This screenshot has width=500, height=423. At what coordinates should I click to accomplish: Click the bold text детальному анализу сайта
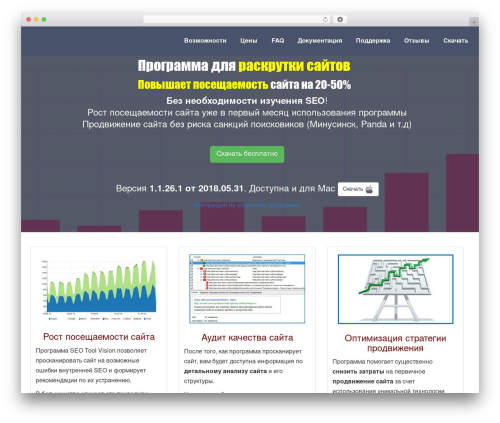[225, 371]
